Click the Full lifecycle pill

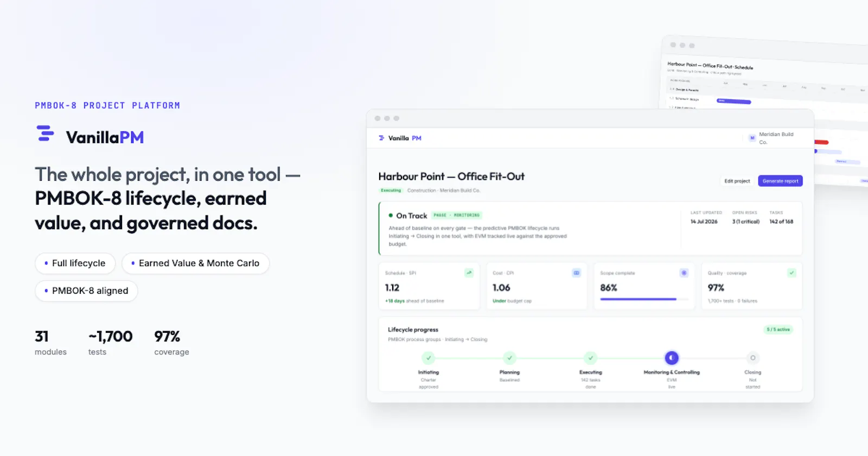click(x=75, y=263)
